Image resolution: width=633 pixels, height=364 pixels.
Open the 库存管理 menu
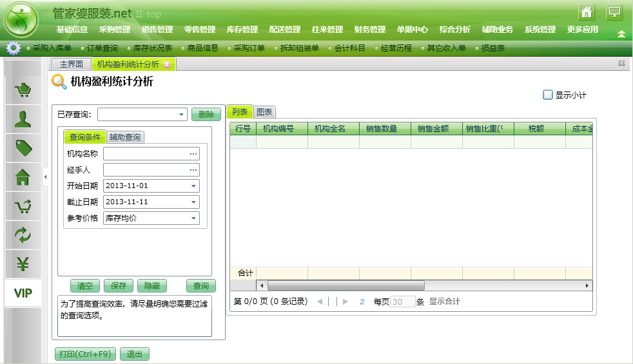pos(242,30)
